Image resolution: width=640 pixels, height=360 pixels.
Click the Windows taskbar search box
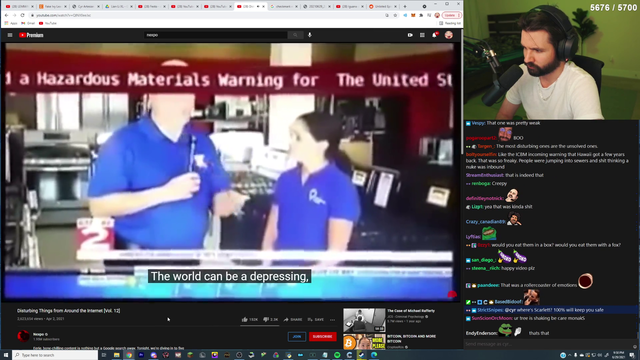pyautogui.click(x=55, y=355)
